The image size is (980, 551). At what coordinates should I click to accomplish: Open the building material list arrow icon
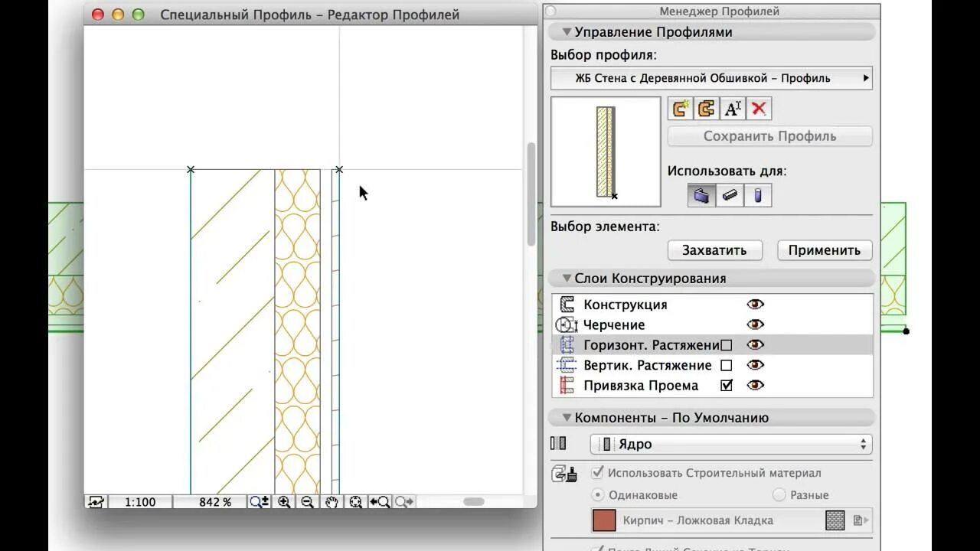click(861, 520)
